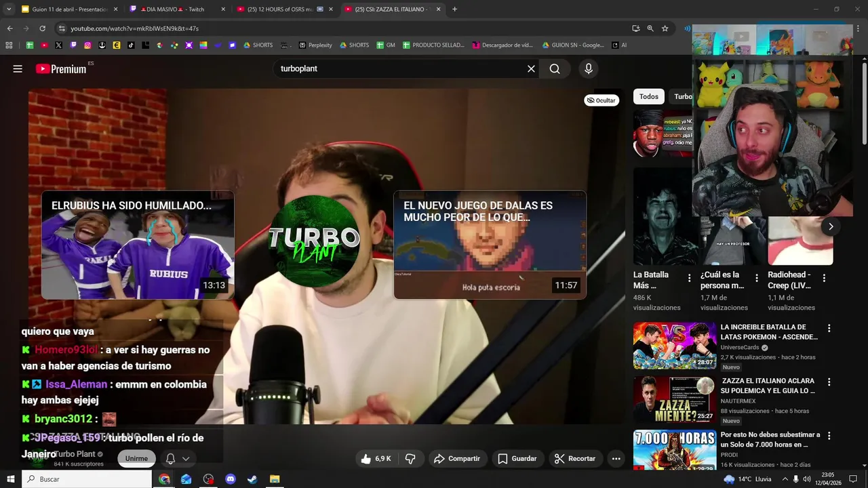Screen dimensions: 868x488
Task: Open the Perplexity bookmark
Action: point(315,45)
